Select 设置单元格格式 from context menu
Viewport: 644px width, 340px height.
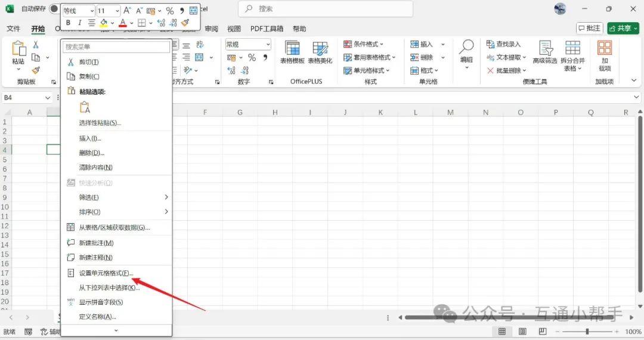[x=106, y=273]
